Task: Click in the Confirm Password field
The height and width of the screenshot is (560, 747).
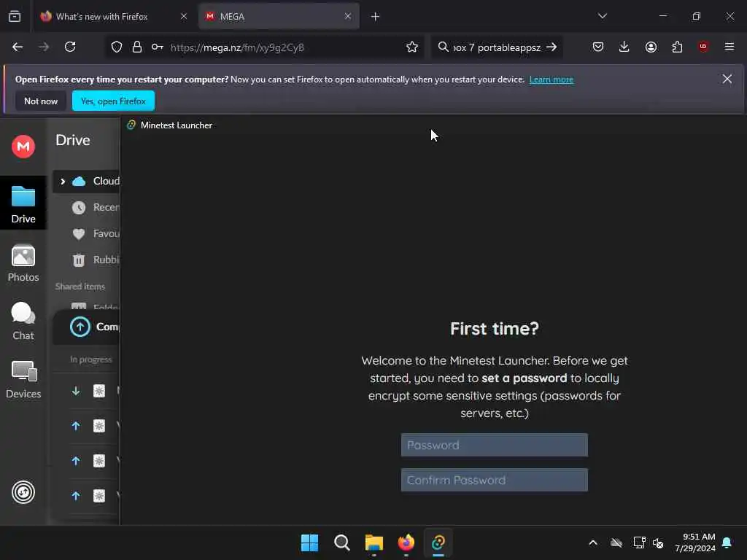Action: [494, 480]
